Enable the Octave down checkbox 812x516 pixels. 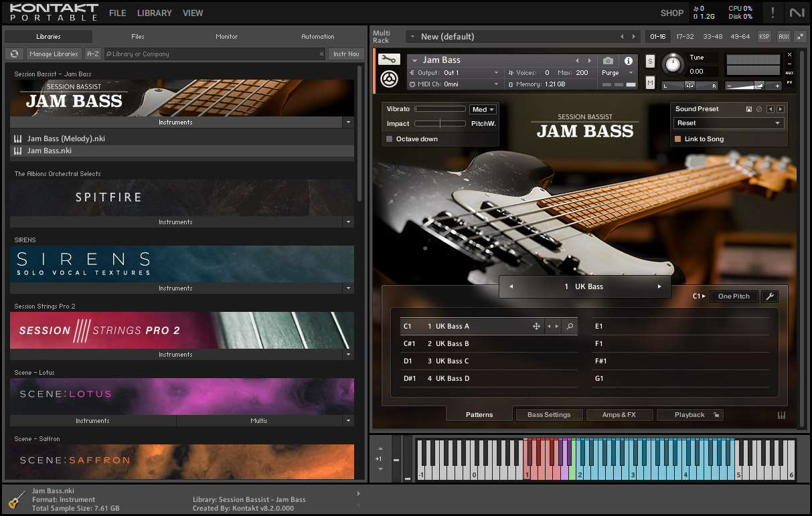click(x=390, y=139)
